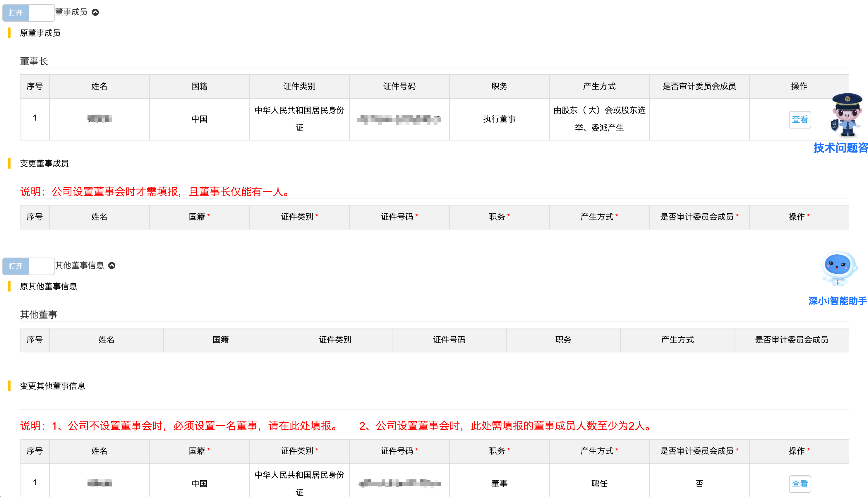Click the blank half of 董事成员 toggle
Screen dimensions: 868x497
click(x=41, y=13)
